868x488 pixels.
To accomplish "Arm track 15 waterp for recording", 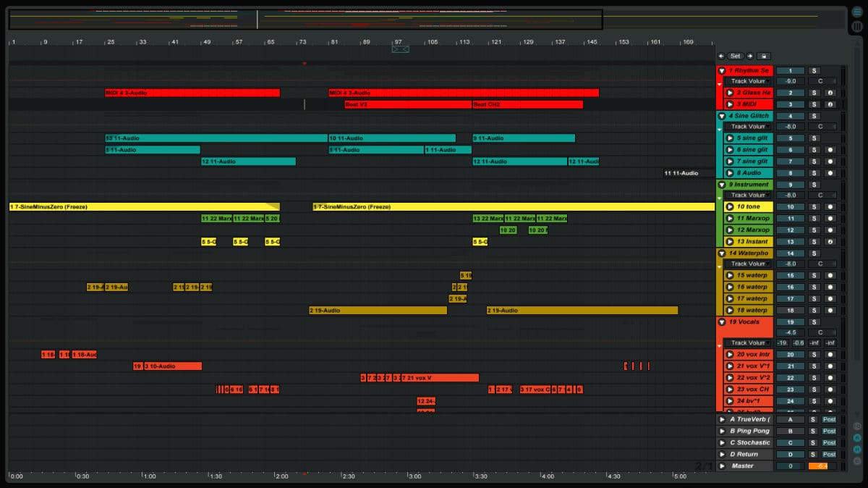I will [x=830, y=276].
